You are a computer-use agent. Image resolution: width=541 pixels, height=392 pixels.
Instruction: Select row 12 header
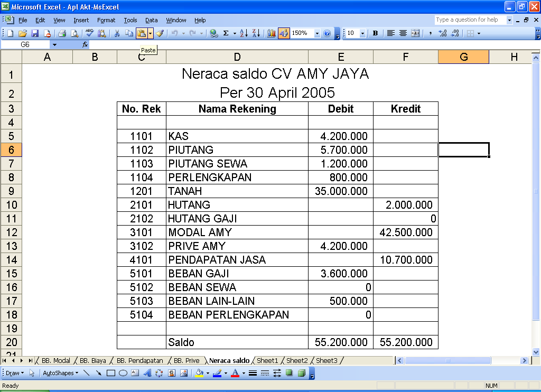click(x=12, y=232)
